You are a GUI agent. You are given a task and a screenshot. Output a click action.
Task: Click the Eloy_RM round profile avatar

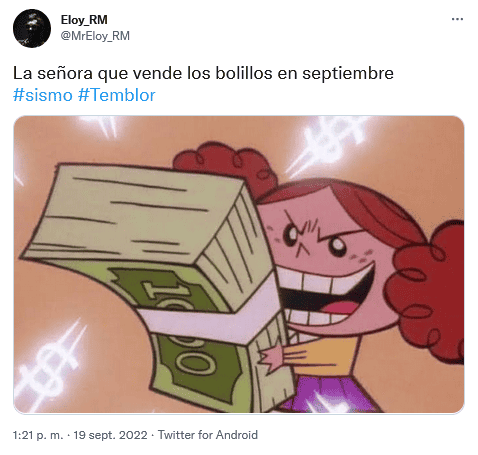tap(32, 28)
